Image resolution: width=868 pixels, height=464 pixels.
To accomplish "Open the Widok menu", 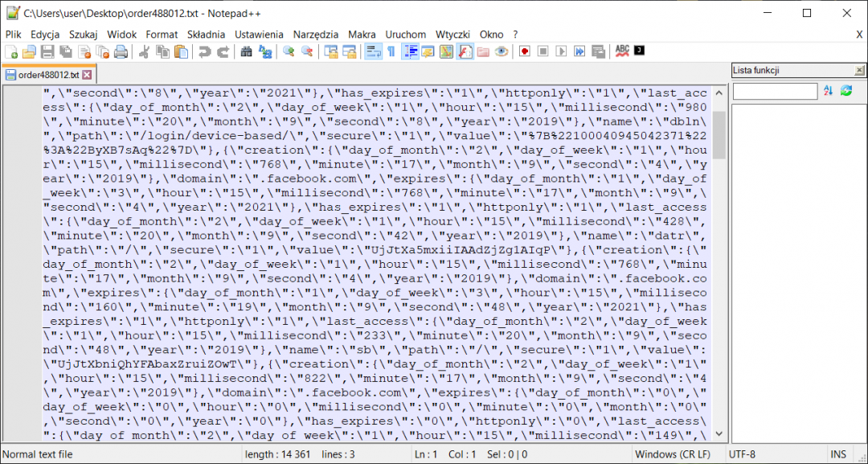I will (121, 35).
